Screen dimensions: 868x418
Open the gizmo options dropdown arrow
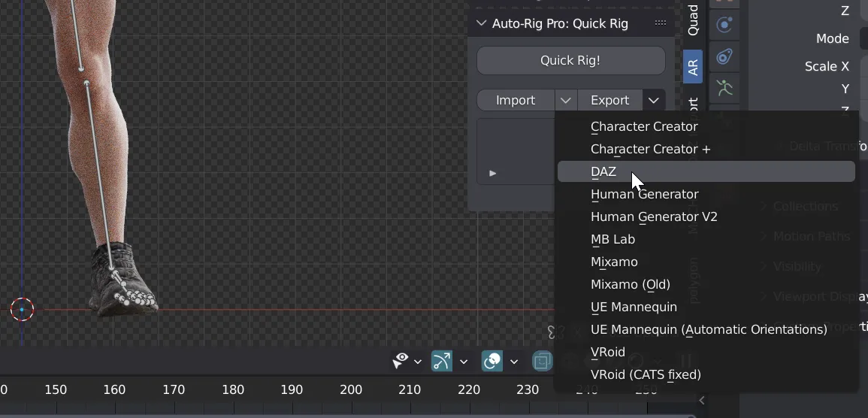coord(464,362)
